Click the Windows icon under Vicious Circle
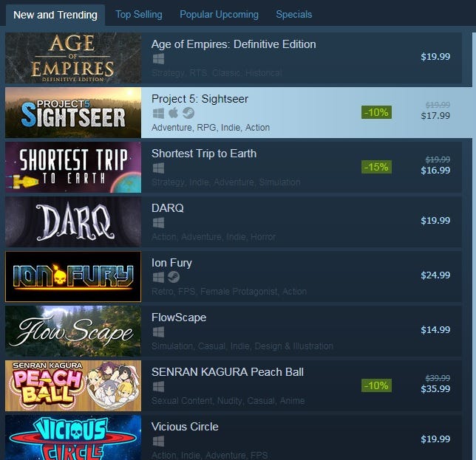Image resolution: width=476 pixels, height=460 pixels. tap(158, 442)
